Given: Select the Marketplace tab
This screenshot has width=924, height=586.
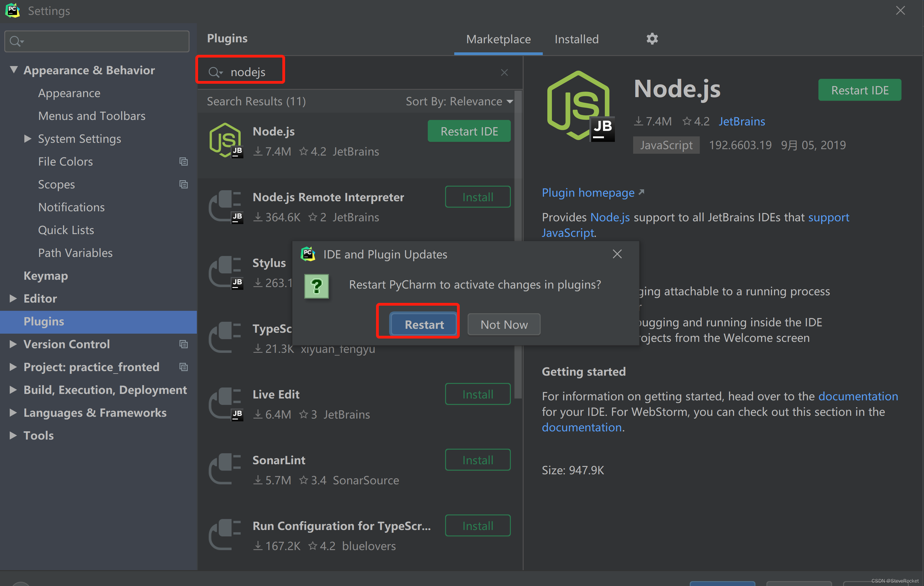Looking at the screenshot, I should coord(498,39).
